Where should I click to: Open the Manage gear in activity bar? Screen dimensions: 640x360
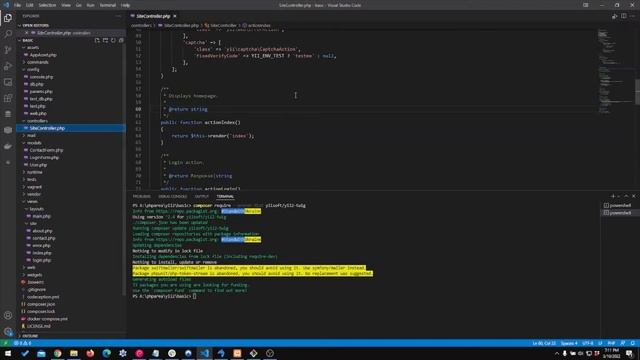[x=8, y=331]
